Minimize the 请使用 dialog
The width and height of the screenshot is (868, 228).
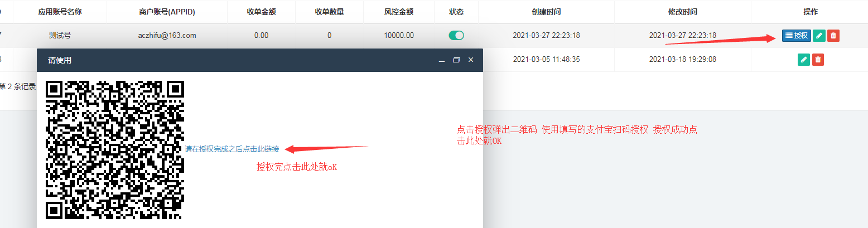coord(441,60)
